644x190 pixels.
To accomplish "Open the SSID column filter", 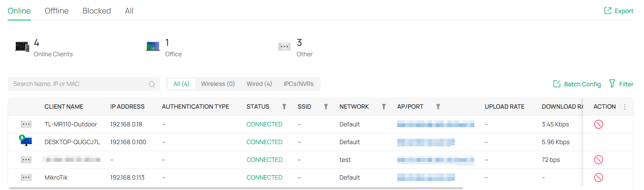I will pos(326,107).
